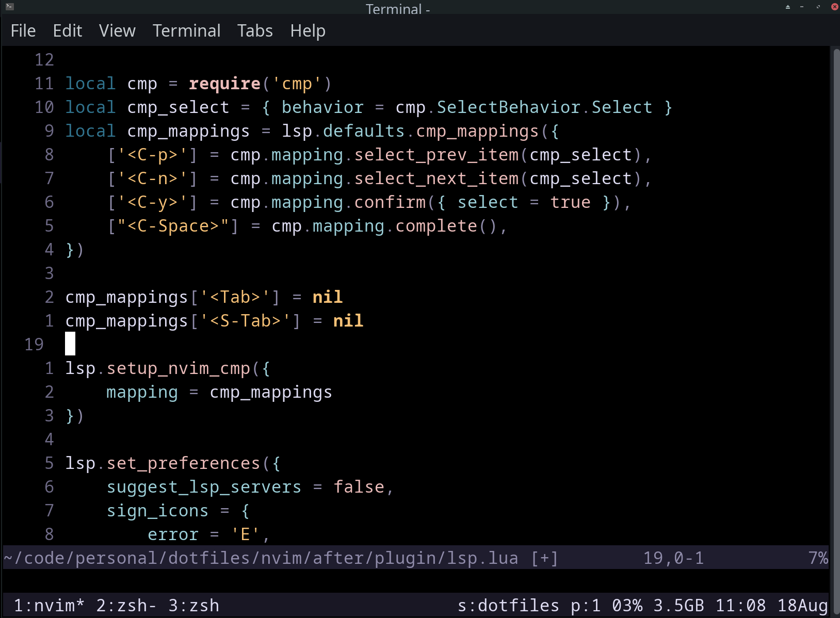This screenshot has width=840, height=618.
Task: Click nil on the '<S-Tab>' line
Action: coord(348,321)
